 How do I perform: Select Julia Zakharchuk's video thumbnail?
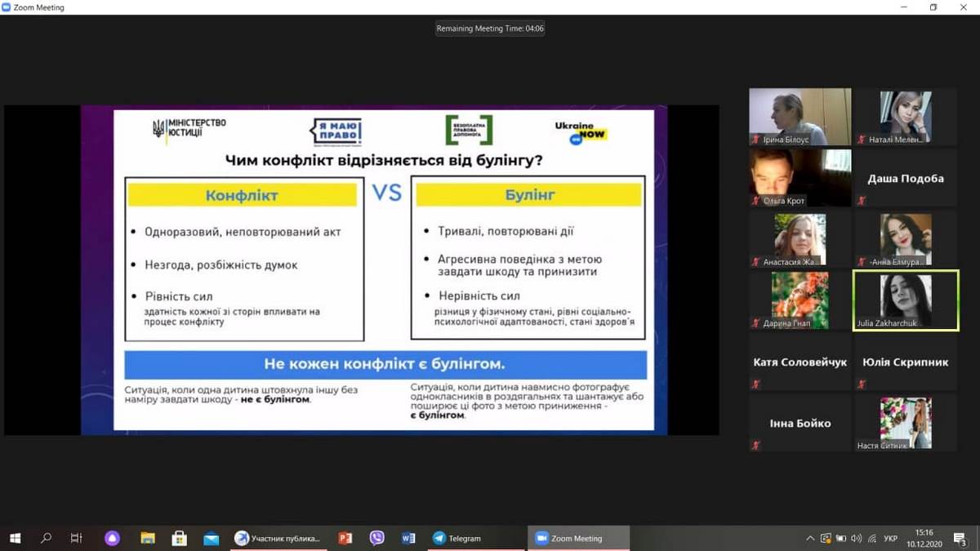(x=905, y=300)
